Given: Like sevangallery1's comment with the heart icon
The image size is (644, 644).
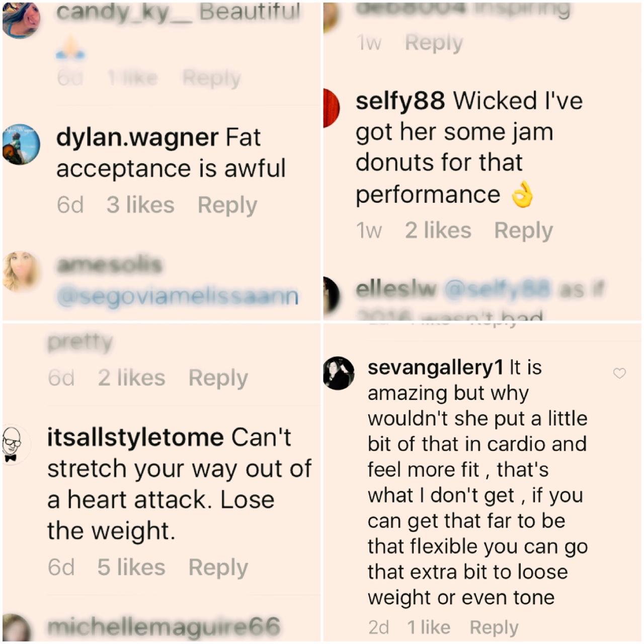Looking at the screenshot, I should click(619, 373).
